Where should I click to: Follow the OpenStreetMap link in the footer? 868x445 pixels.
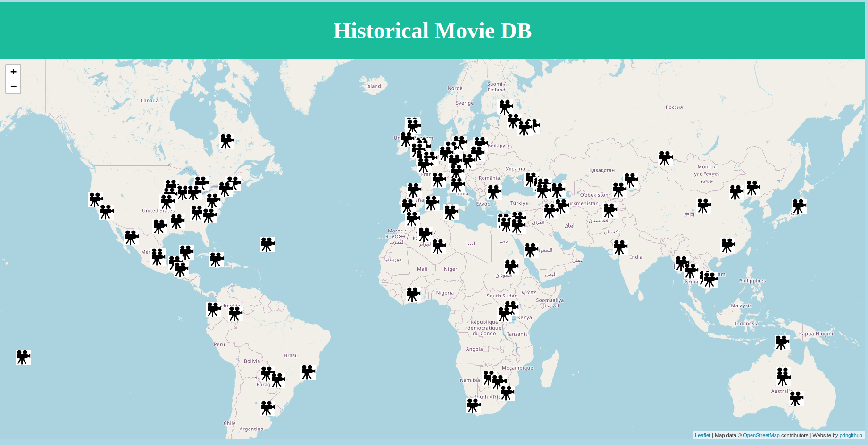(x=761, y=435)
